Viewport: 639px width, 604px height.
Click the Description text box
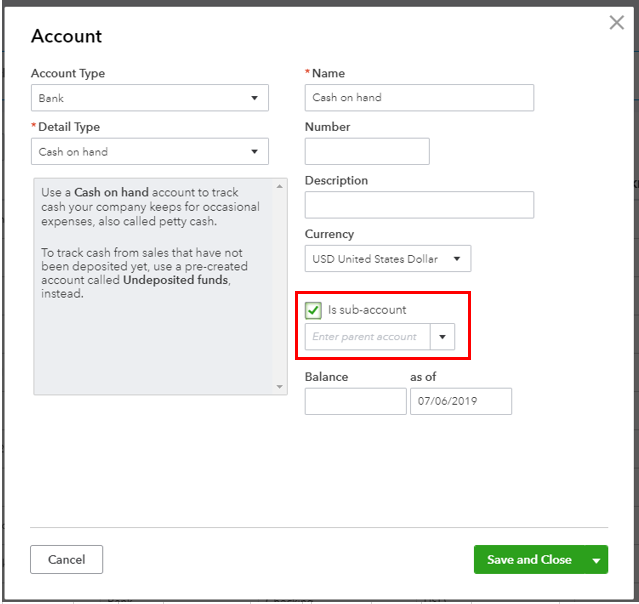point(419,205)
